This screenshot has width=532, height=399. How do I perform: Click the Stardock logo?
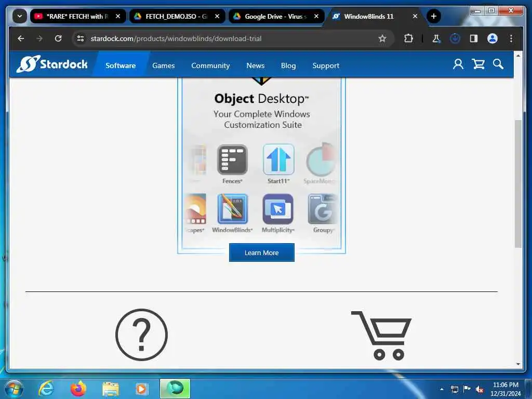click(x=52, y=64)
